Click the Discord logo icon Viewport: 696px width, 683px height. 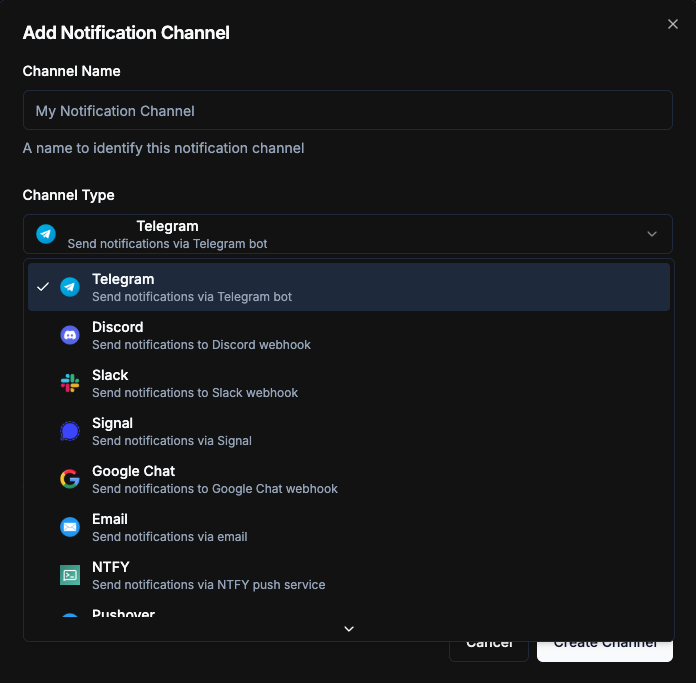(x=70, y=335)
